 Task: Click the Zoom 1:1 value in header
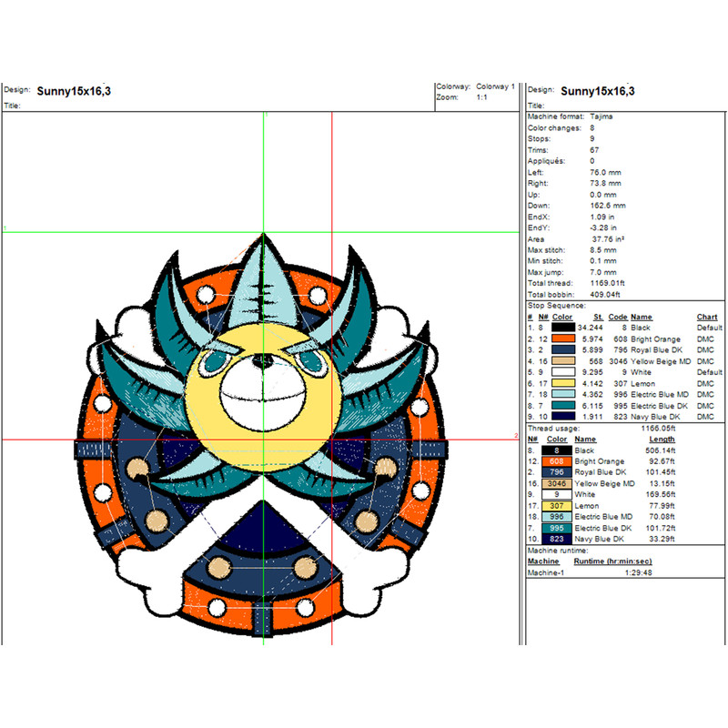(480, 96)
